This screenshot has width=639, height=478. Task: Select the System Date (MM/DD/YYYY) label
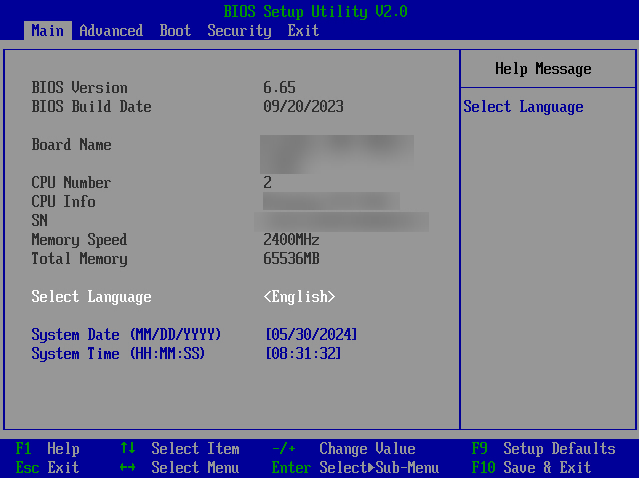(x=126, y=335)
